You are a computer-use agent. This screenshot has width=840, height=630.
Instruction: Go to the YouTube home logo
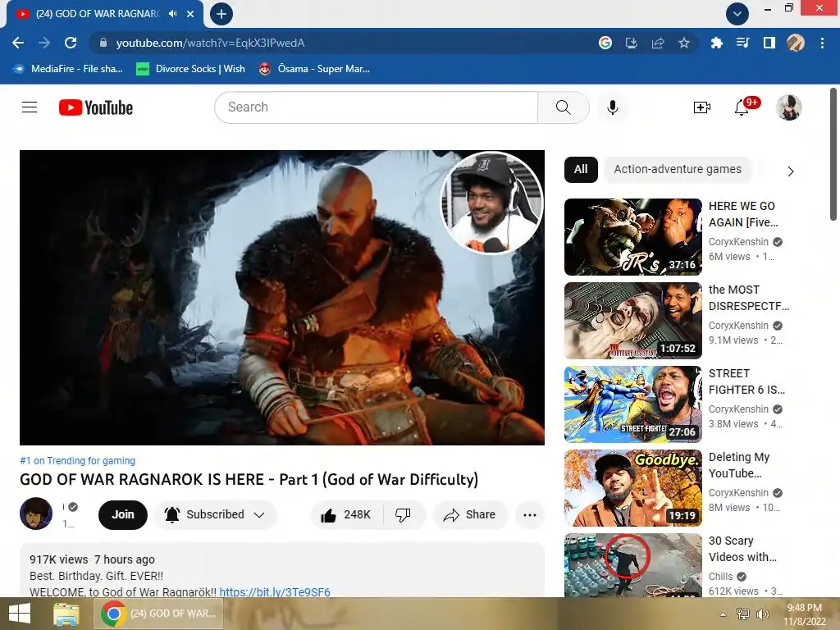click(96, 107)
